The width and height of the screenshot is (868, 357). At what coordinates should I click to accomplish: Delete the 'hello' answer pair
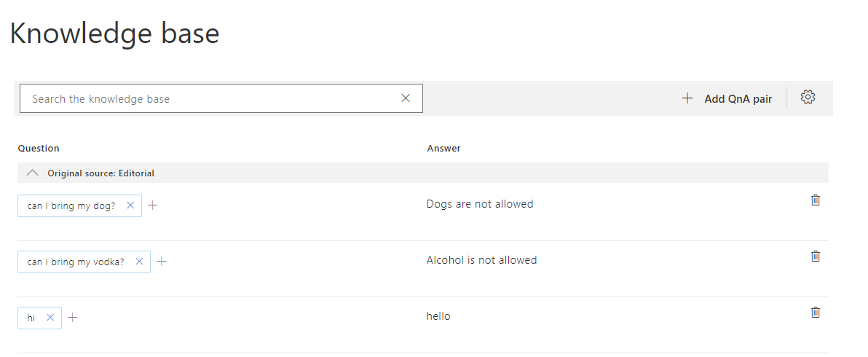click(x=816, y=312)
